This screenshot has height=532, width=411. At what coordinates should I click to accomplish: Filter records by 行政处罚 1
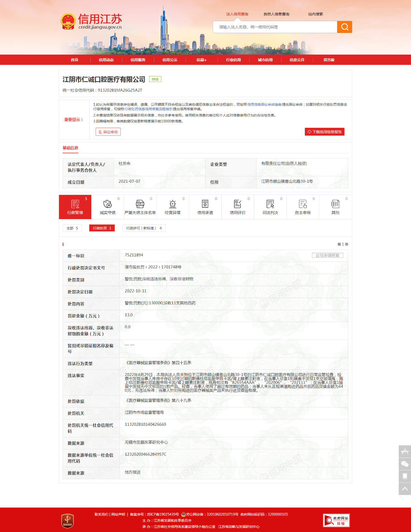click(102, 228)
